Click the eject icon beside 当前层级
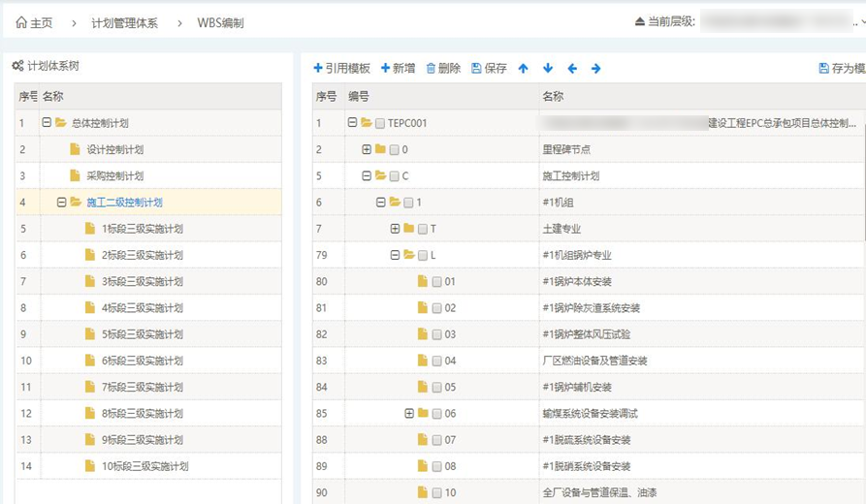The height and width of the screenshot is (504, 866). point(639,21)
